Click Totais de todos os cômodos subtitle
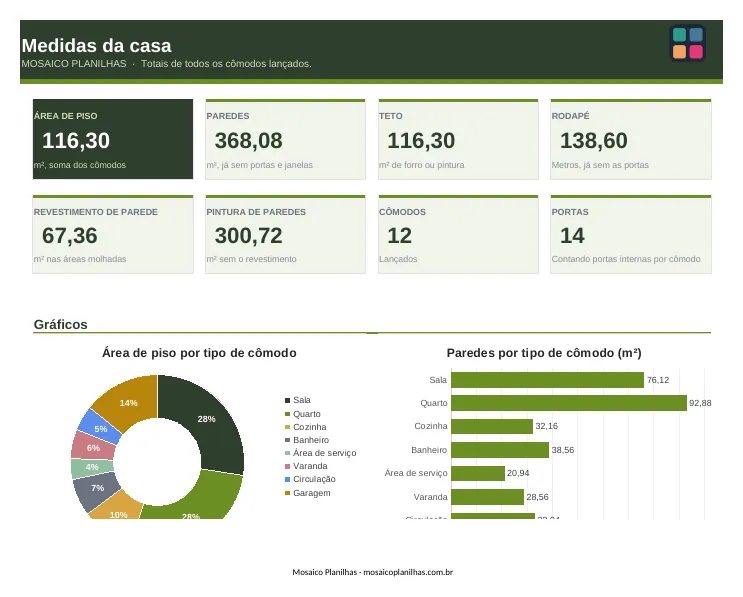Image resolution: width=743 pixels, height=597 pixels. coord(226,64)
